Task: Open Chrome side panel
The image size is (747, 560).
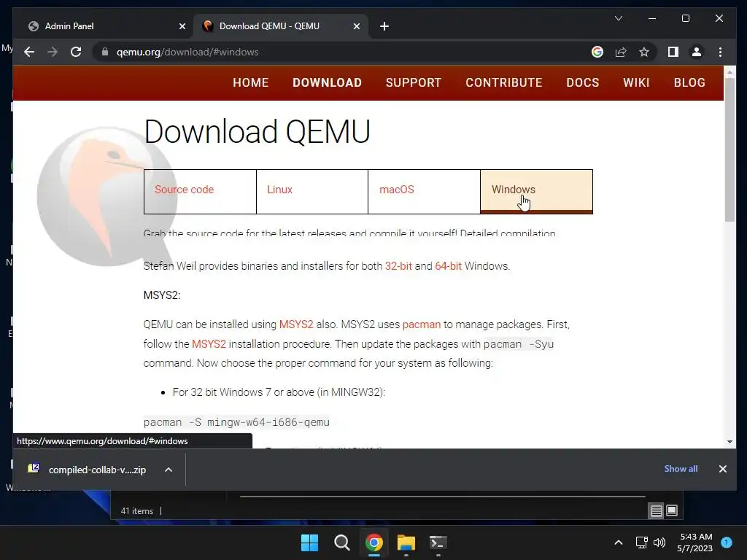Action: pos(673,52)
